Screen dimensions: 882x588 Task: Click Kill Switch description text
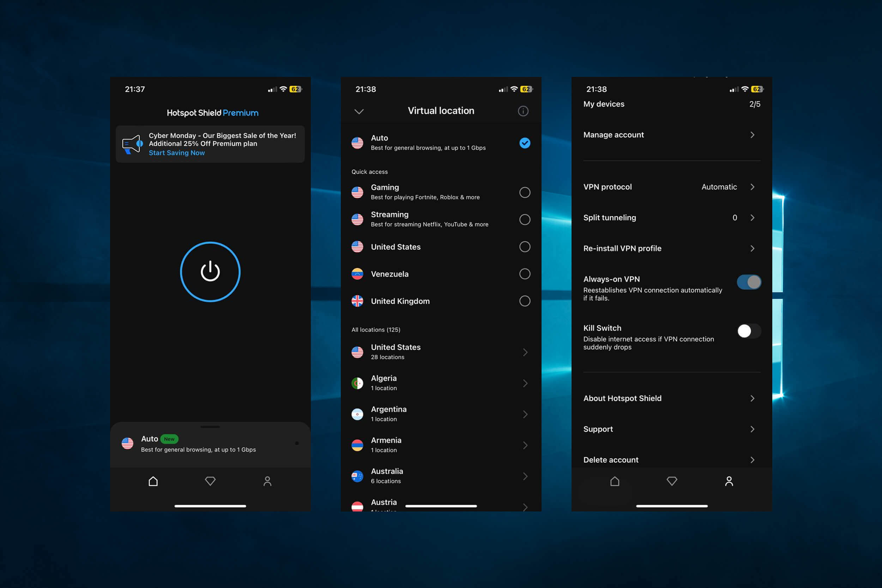tap(648, 343)
